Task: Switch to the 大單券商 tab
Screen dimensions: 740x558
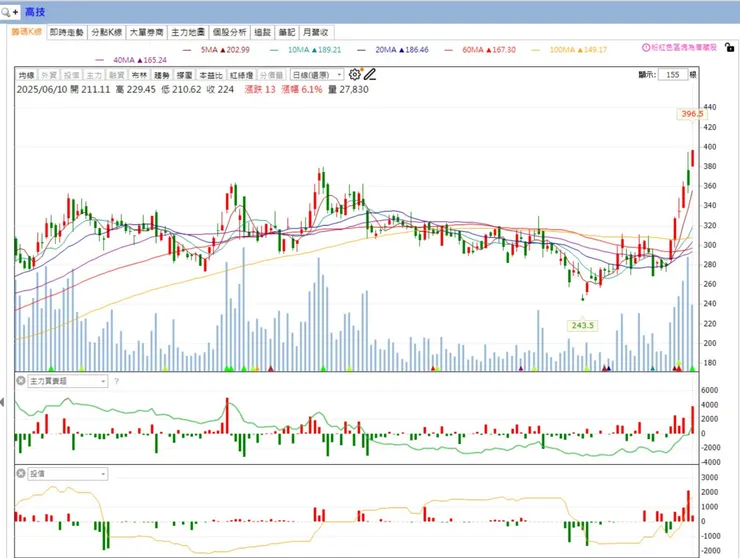Action: 146,32
